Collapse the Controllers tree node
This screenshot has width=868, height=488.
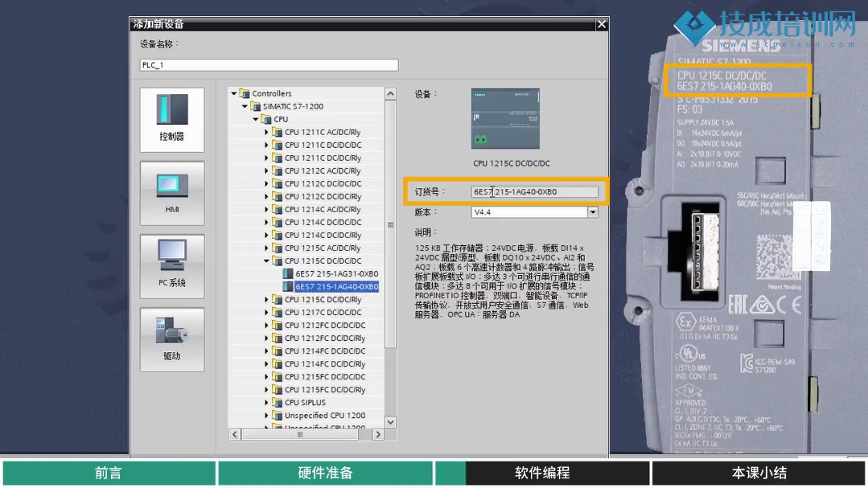coord(233,93)
